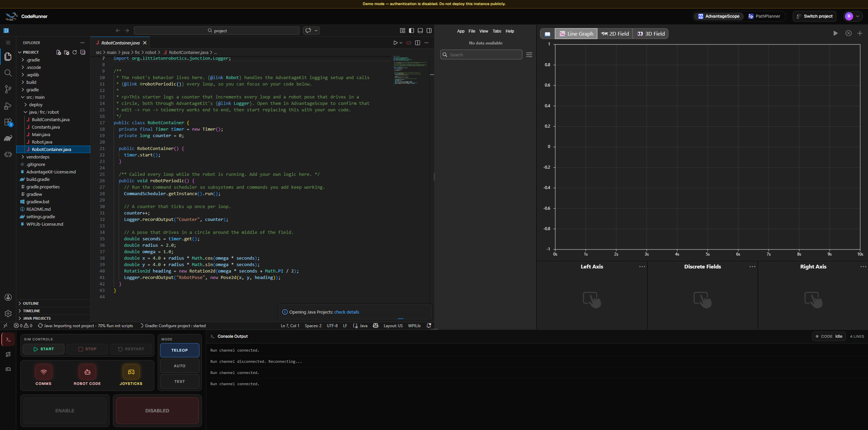This screenshot has height=430, width=868.
Task: Open the Extensions view with badge
Action: [x=8, y=122]
